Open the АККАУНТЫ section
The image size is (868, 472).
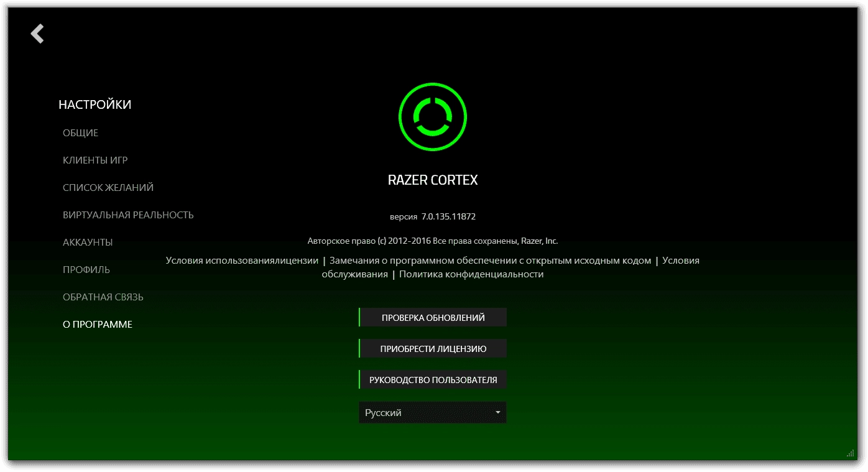88,243
